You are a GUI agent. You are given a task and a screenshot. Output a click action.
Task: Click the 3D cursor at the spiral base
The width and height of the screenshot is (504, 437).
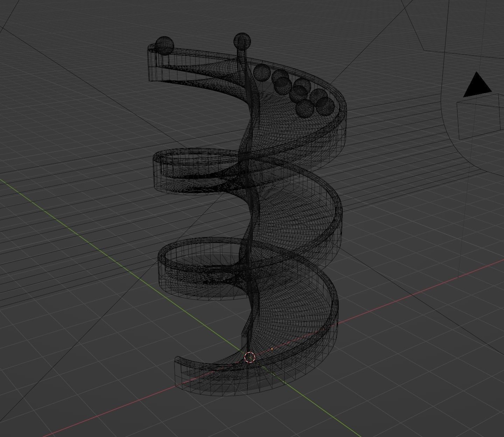(x=249, y=357)
